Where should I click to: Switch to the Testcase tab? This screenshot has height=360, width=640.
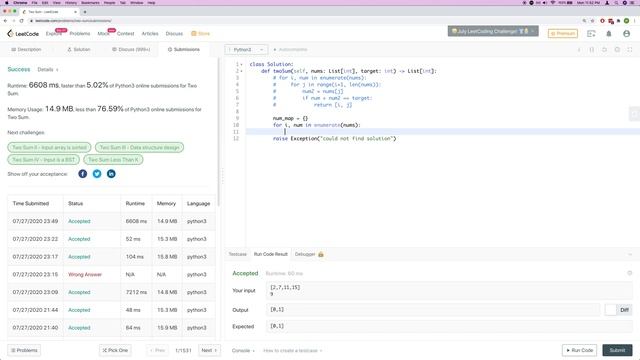point(238,254)
